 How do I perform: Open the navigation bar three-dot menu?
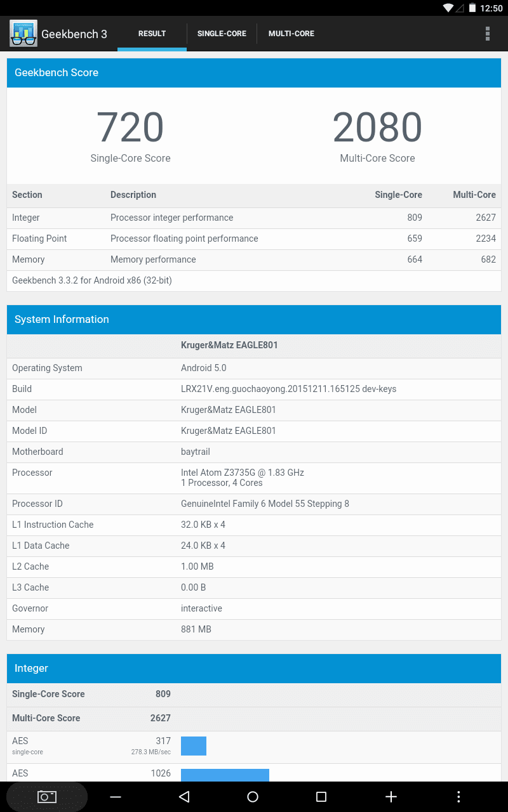(458, 797)
